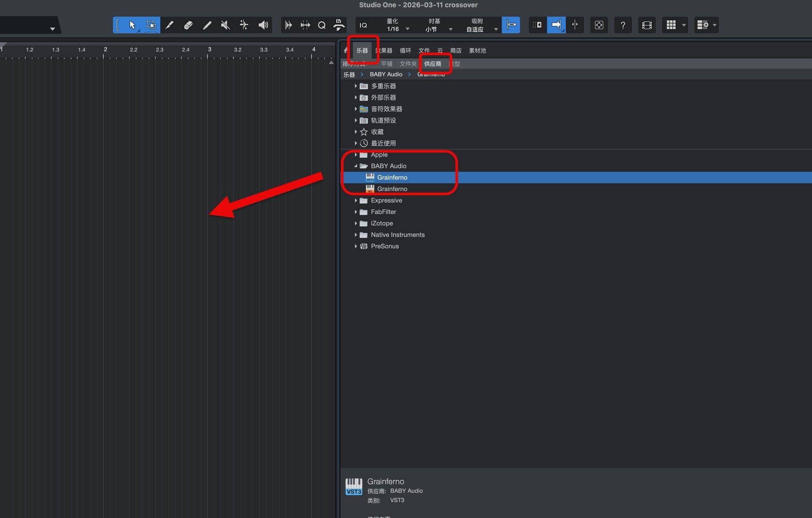812x518 pixels.
Task: Toggle Autoscroll arrow button
Action: pyautogui.click(x=556, y=25)
